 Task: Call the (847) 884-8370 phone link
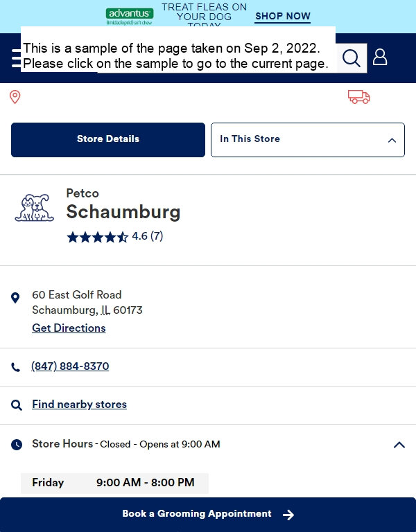click(70, 366)
